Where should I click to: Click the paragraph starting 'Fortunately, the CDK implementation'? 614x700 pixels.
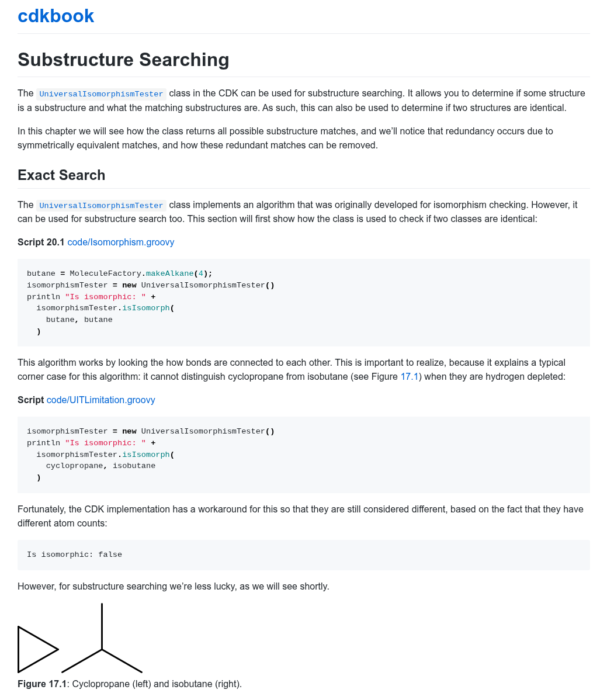(x=300, y=516)
